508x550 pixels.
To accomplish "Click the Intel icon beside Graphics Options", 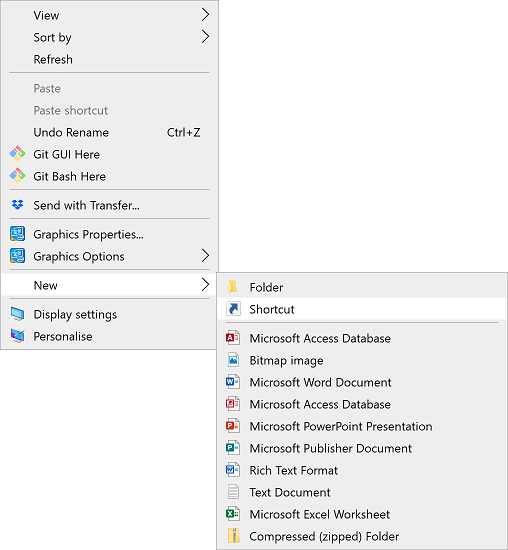I will click(x=18, y=256).
